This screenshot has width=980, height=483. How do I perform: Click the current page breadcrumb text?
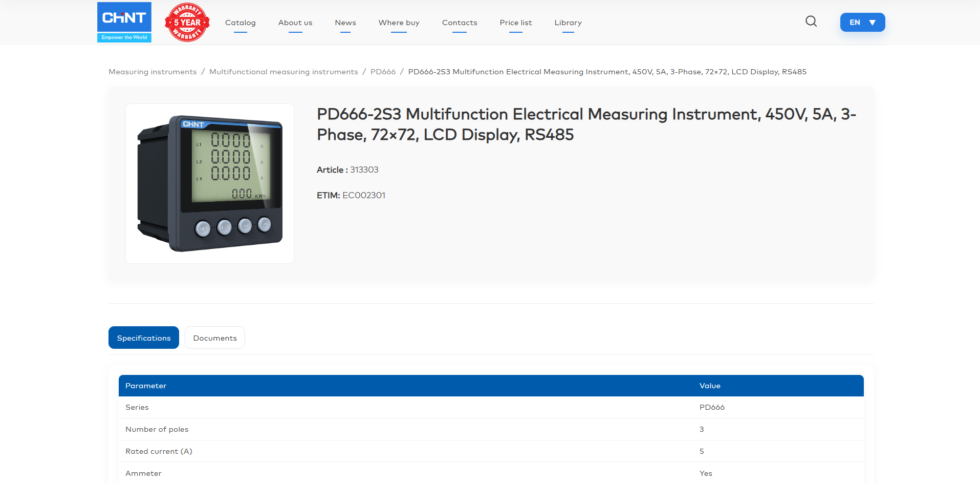click(607, 72)
